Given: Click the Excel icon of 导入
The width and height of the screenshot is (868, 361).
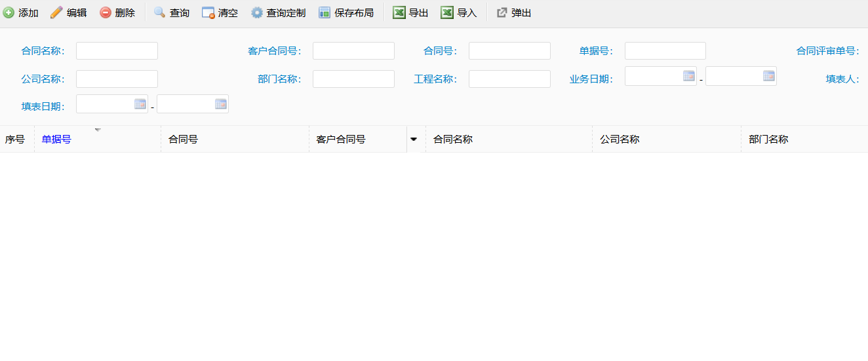Looking at the screenshot, I should click(447, 12).
